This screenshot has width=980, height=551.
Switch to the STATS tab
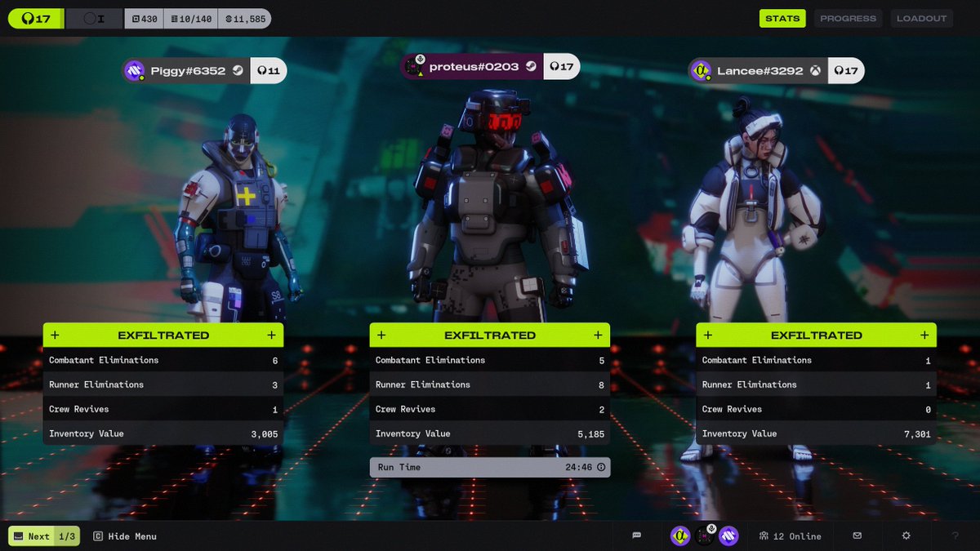click(782, 18)
